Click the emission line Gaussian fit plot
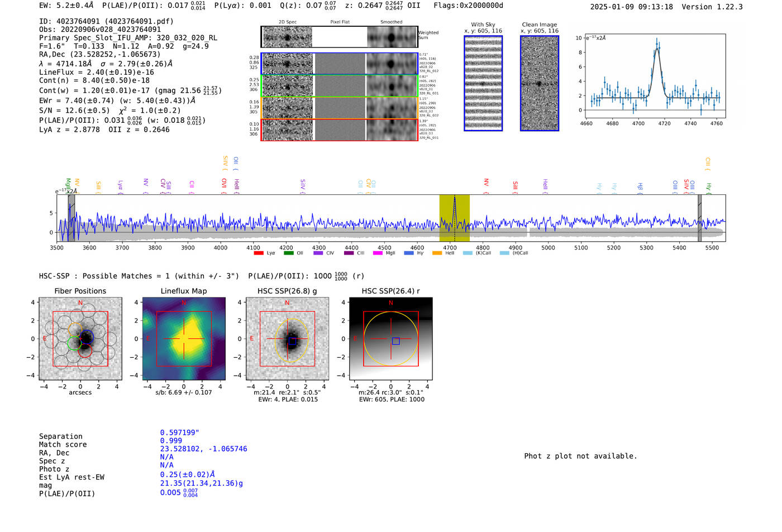Viewport: 782px width, 532px height. 655,76
